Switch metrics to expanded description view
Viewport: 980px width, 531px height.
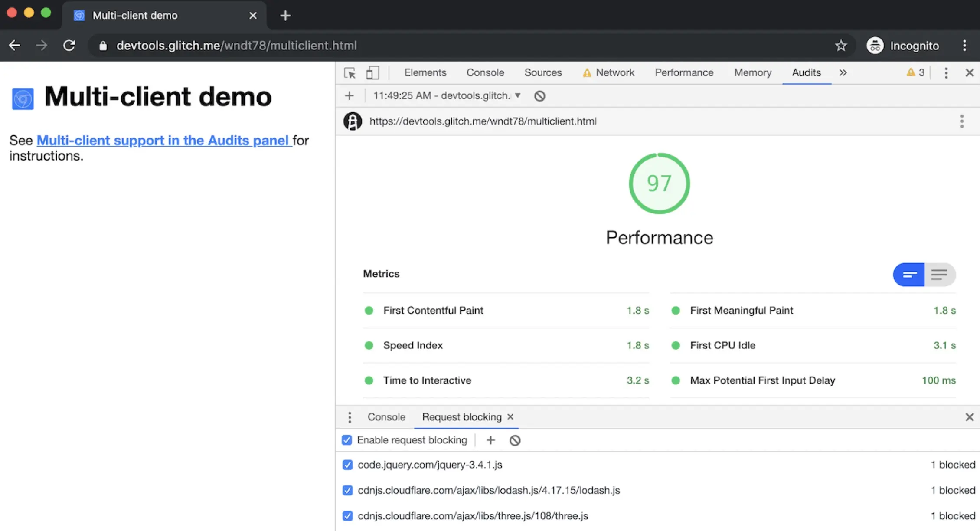coord(939,275)
